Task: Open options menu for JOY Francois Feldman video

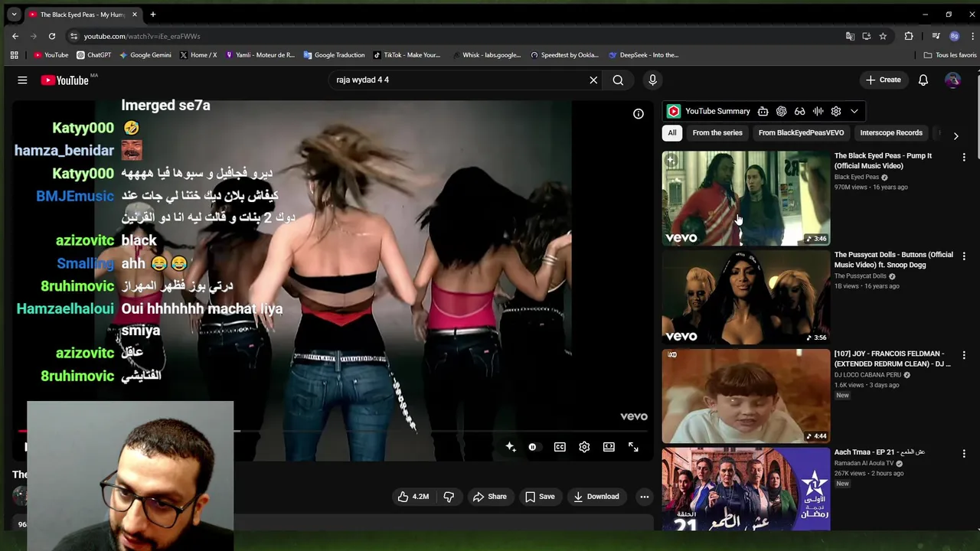Action: coord(964,355)
